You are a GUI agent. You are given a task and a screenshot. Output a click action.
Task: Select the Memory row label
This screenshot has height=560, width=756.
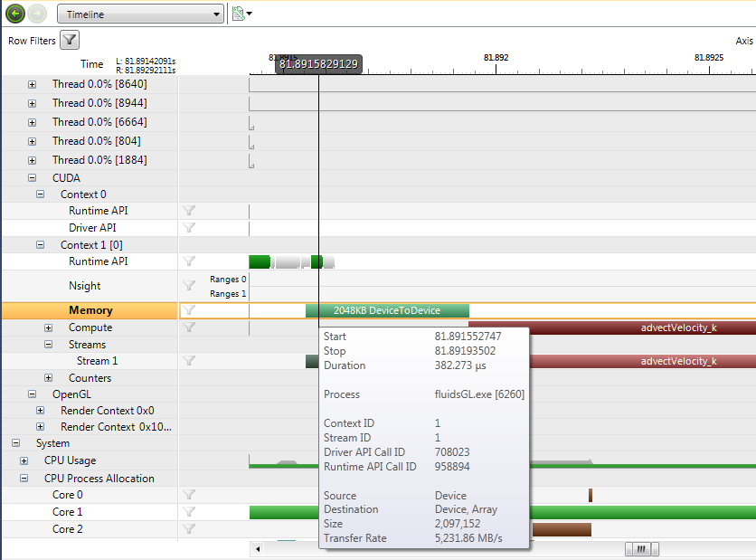point(90,310)
